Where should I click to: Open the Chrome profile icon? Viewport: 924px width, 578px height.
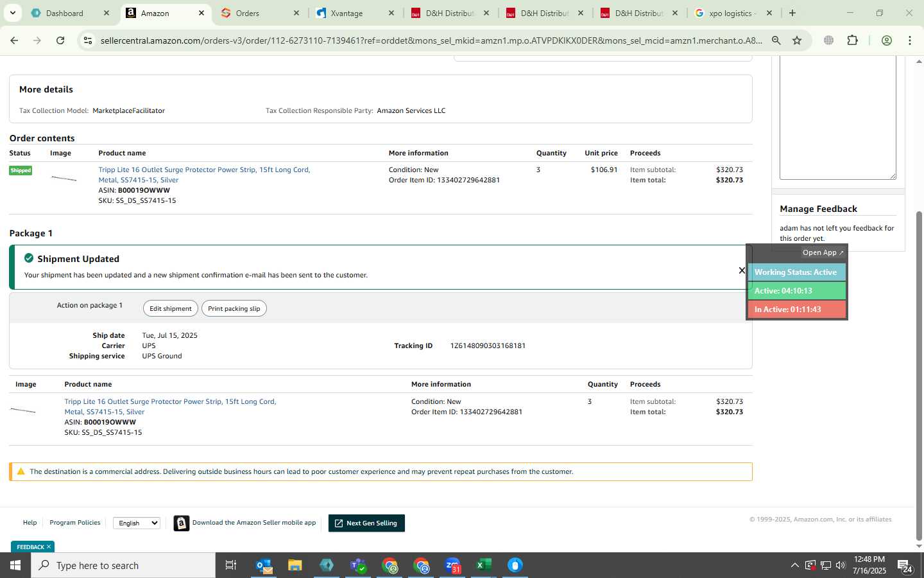click(x=887, y=40)
